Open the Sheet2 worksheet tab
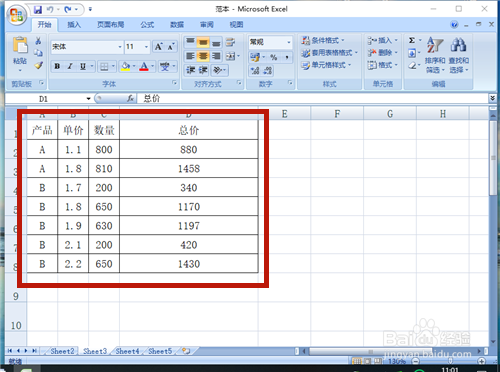Screen dimensions: 500x372 (x=62, y=351)
